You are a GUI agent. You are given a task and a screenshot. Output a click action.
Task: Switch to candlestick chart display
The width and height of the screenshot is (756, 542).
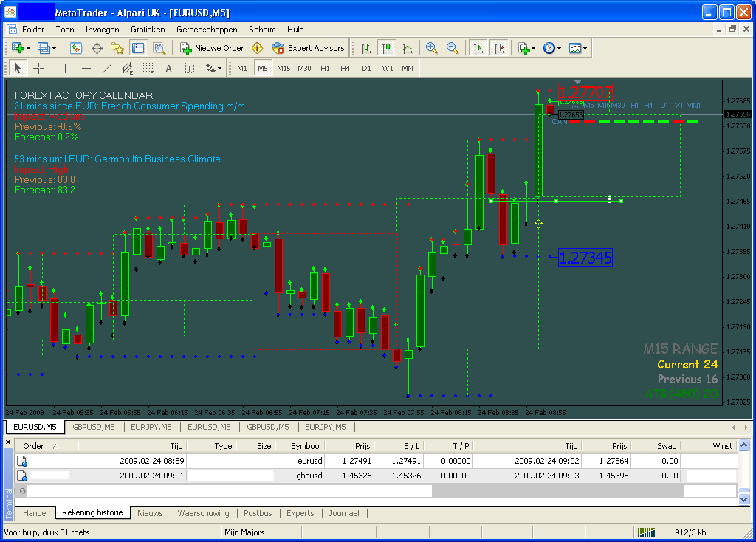(387, 48)
